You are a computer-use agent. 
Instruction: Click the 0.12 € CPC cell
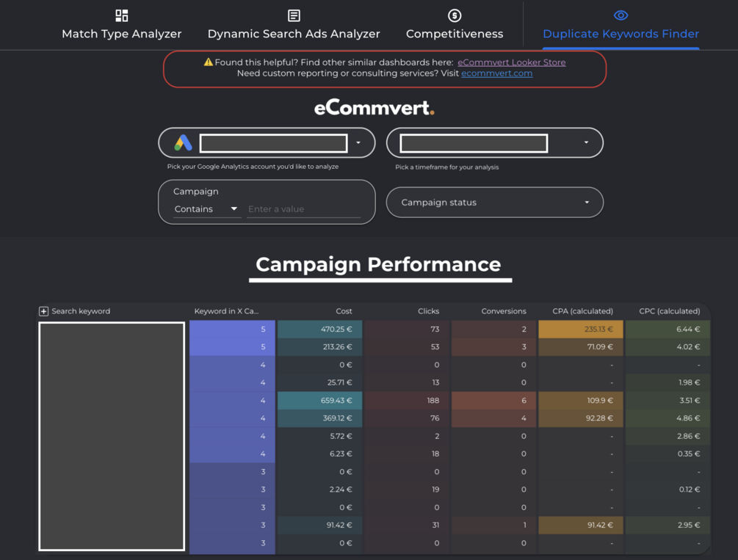tap(668, 490)
